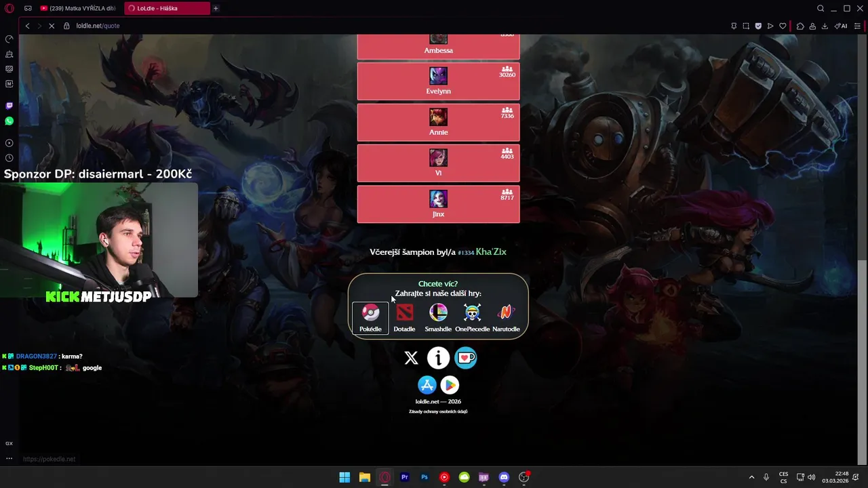
Task: Open the site security padlock info
Action: click(x=66, y=26)
